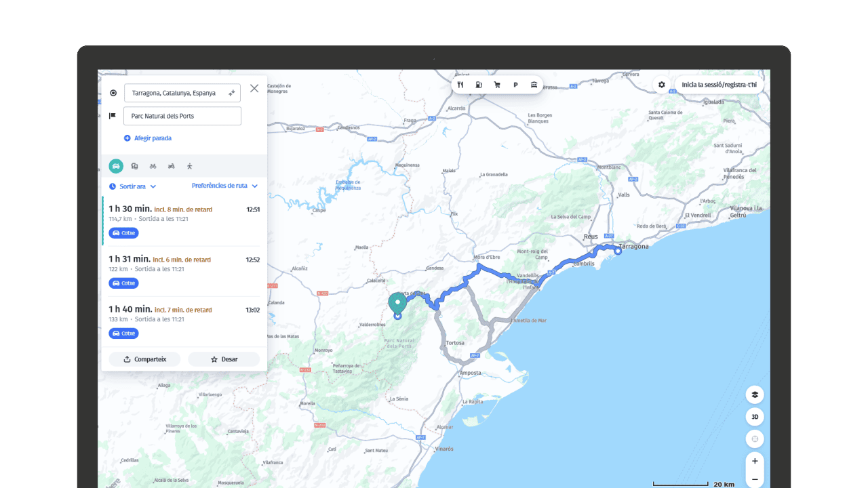This screenshot has width=868, height=488.
Task: Open the map settings gear
Action: pyautogui.click(x=661, y=84)
